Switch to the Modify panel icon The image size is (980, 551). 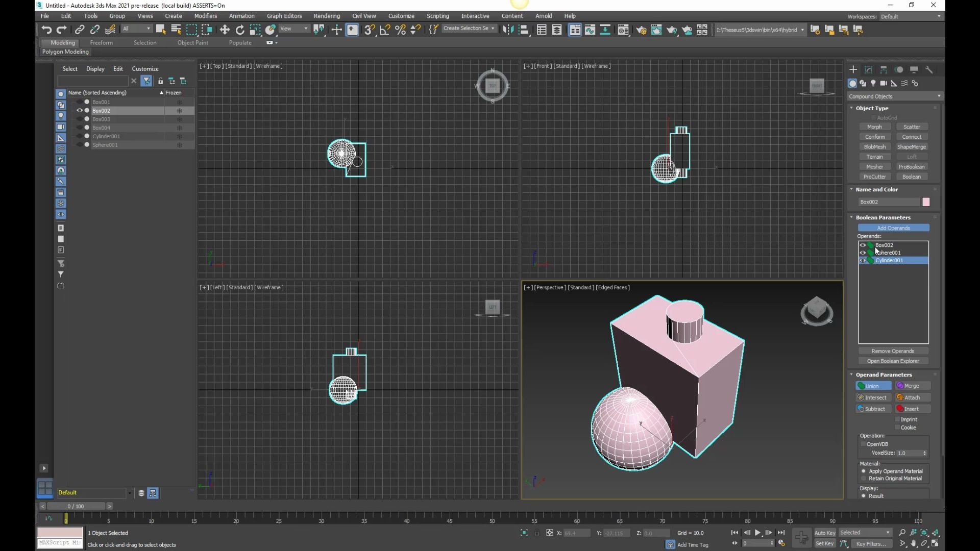click(867, 69)
